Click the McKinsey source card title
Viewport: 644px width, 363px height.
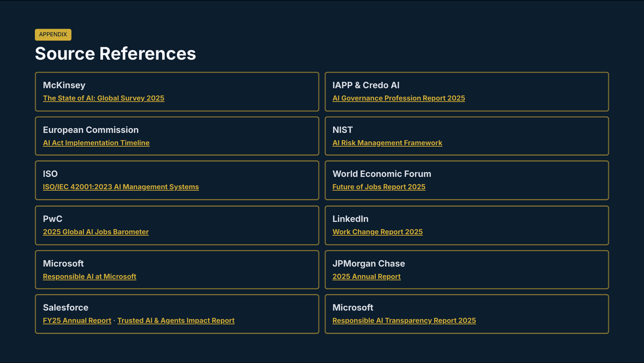click(64, 85)
